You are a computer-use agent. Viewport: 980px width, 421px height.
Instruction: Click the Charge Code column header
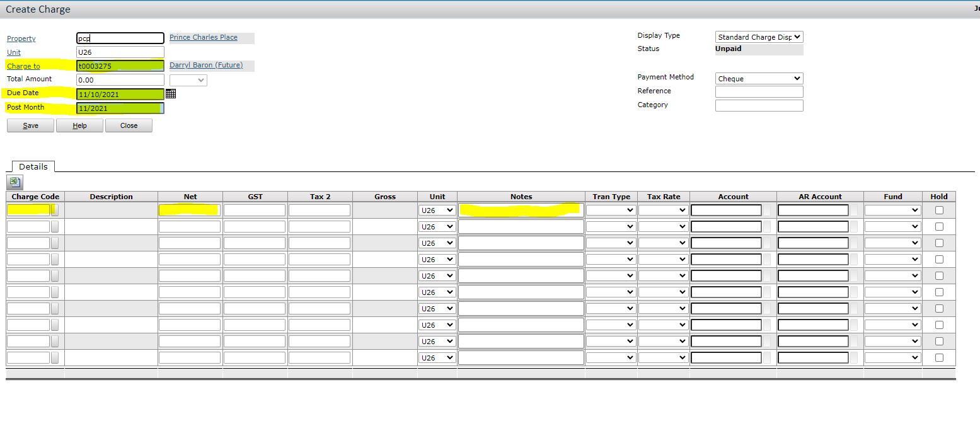(x=35, y=197)
